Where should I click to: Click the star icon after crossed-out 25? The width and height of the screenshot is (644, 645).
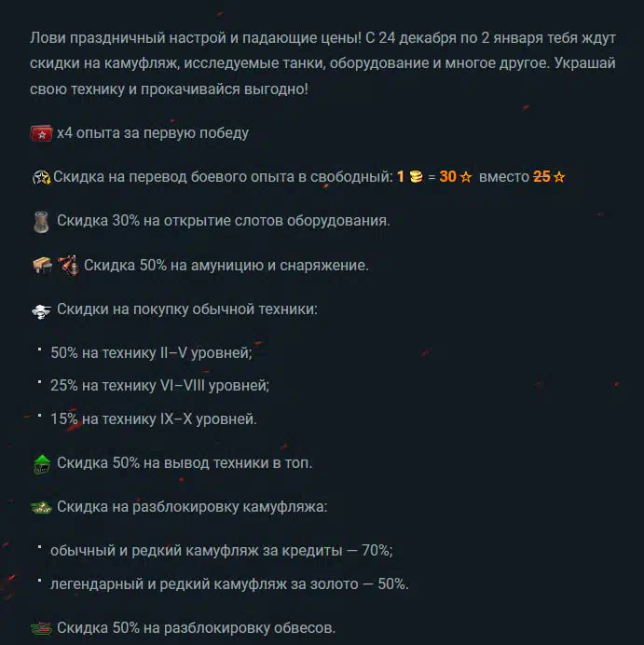coord(559,177)
